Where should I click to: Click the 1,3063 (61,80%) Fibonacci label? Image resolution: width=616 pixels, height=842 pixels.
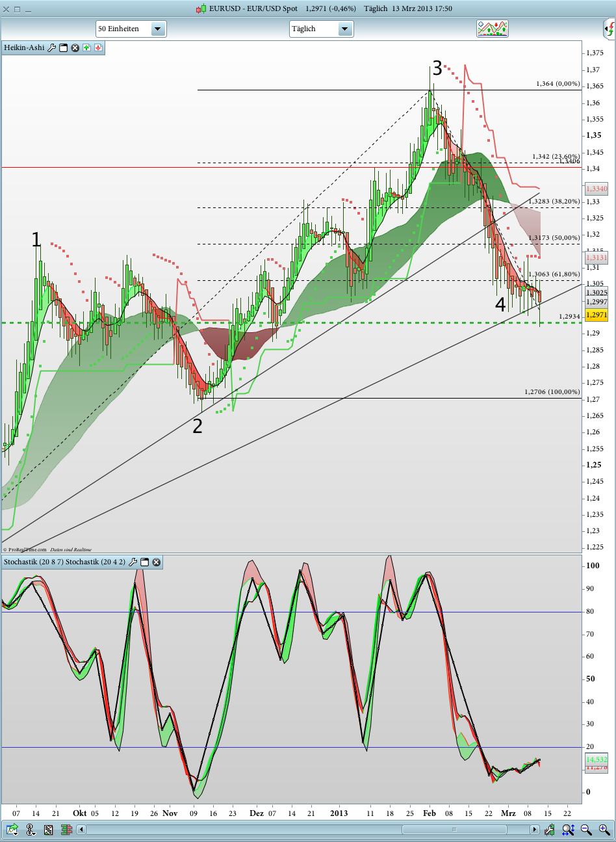[x=554, y=274]
